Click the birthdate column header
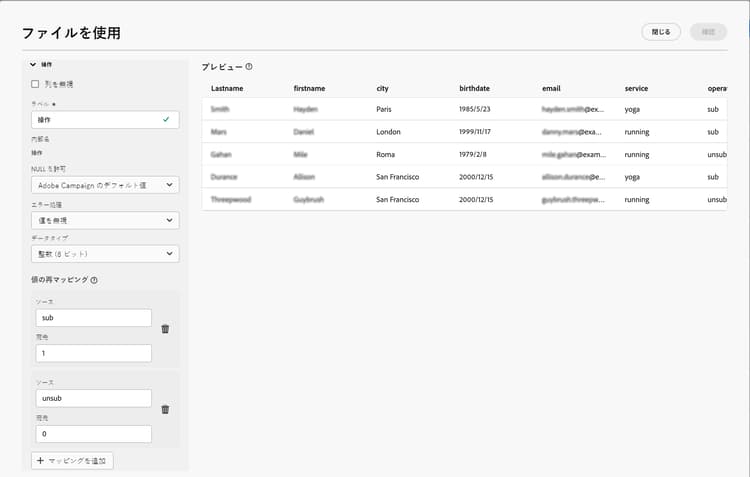Screen dimensions: 750x477 pyautogui.click(x=474, y=89)
